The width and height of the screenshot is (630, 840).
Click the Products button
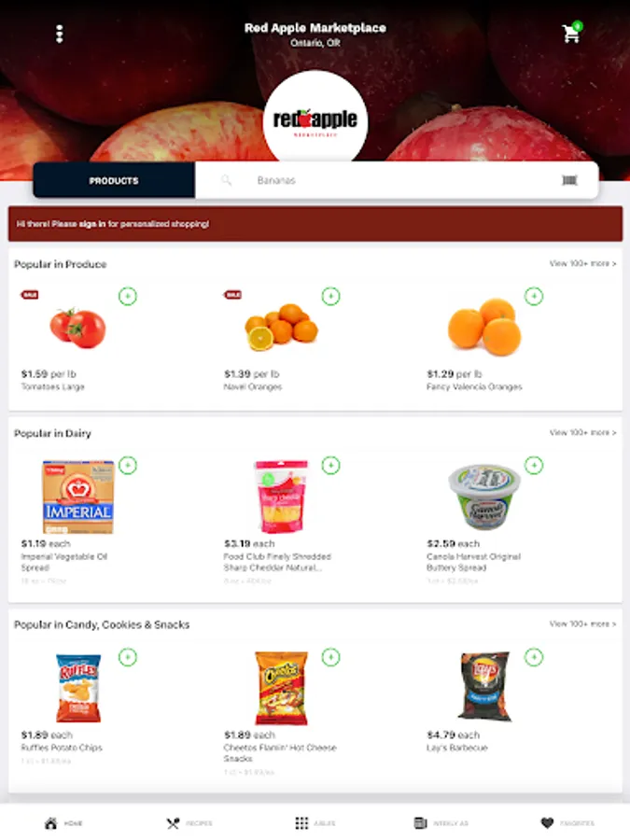tap(114, 180)
